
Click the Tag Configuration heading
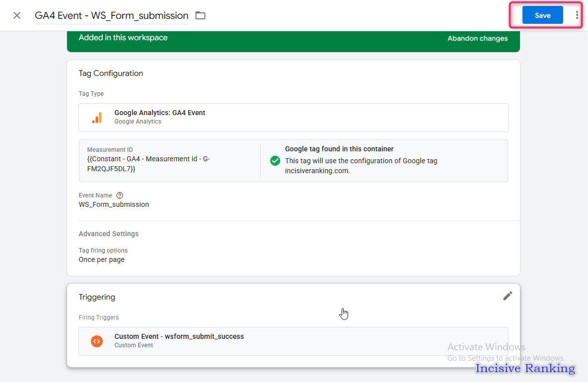[x=111, y=73]
